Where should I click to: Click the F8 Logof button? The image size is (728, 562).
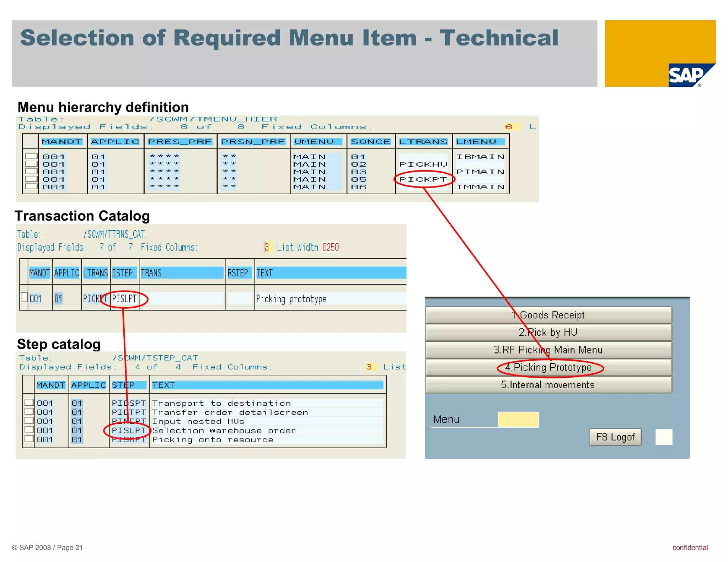click(615, 437)
